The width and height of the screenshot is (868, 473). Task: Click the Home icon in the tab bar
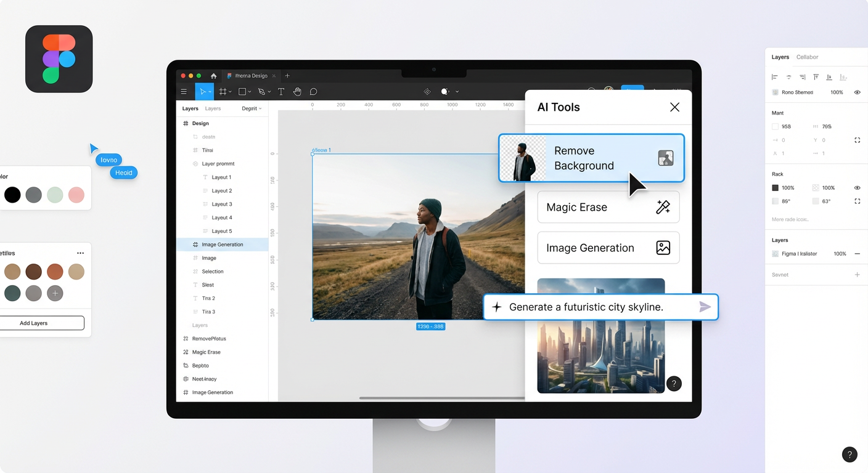(213, 76)
